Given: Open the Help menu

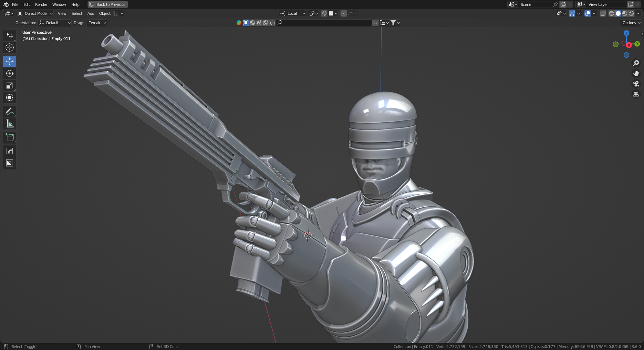Looking at the screenshot, I should coord(75,4).
